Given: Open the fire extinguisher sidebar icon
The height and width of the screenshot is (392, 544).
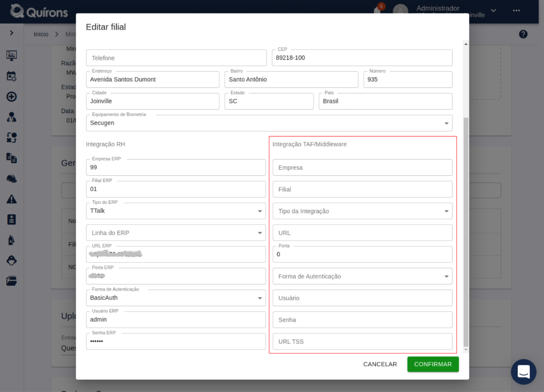Looking at the screenshot, I should 11,240.
